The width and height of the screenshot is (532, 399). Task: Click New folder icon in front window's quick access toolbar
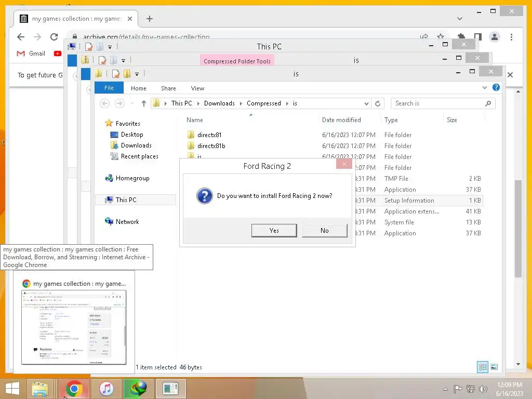click(x=127, y=74)
